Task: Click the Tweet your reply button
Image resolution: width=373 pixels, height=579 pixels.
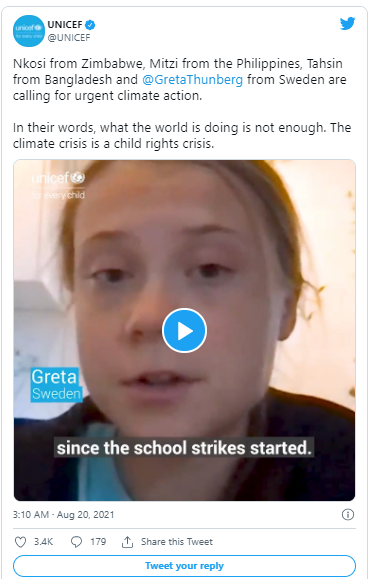Action: 184,566
